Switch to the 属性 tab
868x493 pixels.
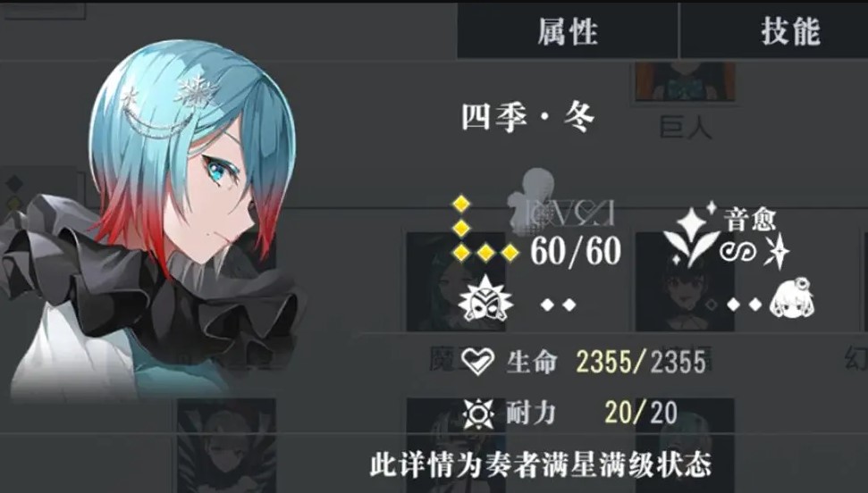click(568, 30)
